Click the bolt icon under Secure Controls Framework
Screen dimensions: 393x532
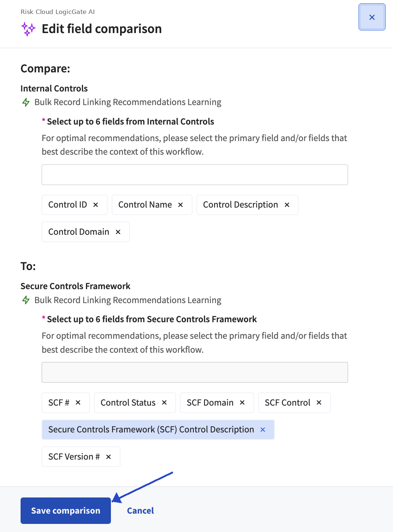pos(26,300)
